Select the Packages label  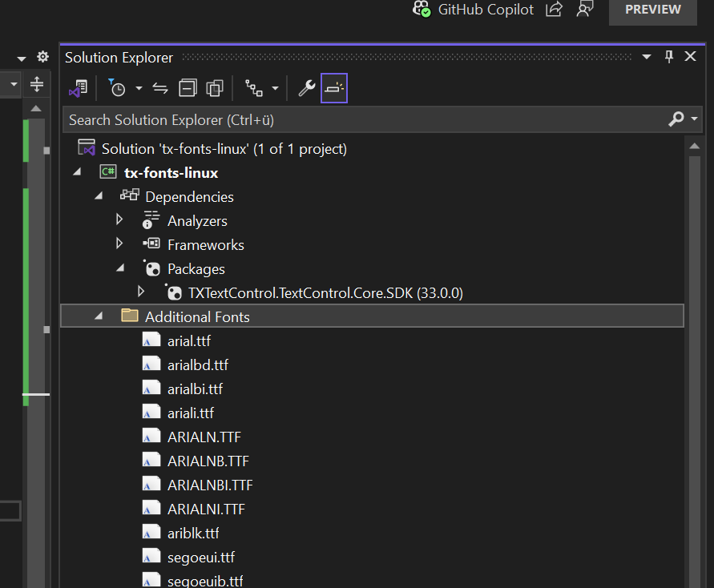point(196,269)
